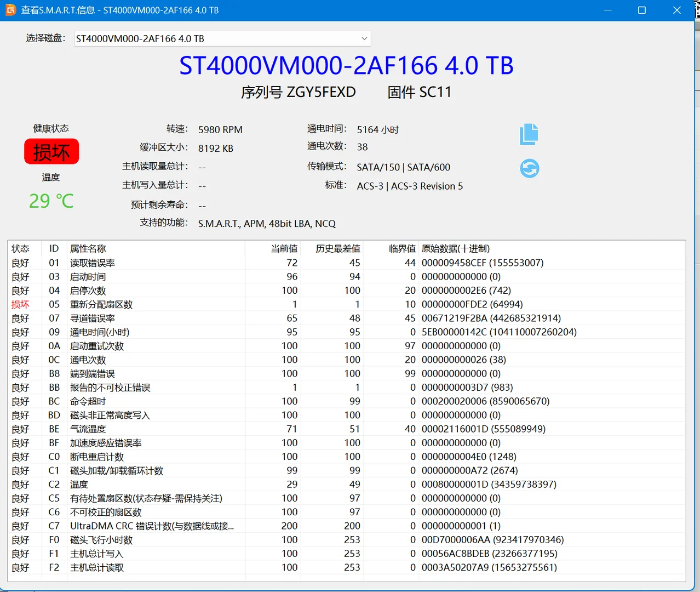Select the 读取错误率 attribute row
This screenshot has width=700, height=592.
coord(347,263)
